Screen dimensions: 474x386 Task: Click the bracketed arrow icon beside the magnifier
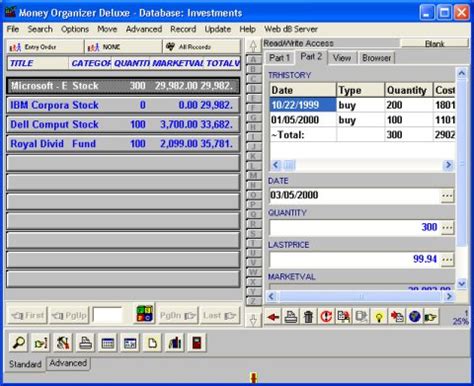(x=41, y=343)
